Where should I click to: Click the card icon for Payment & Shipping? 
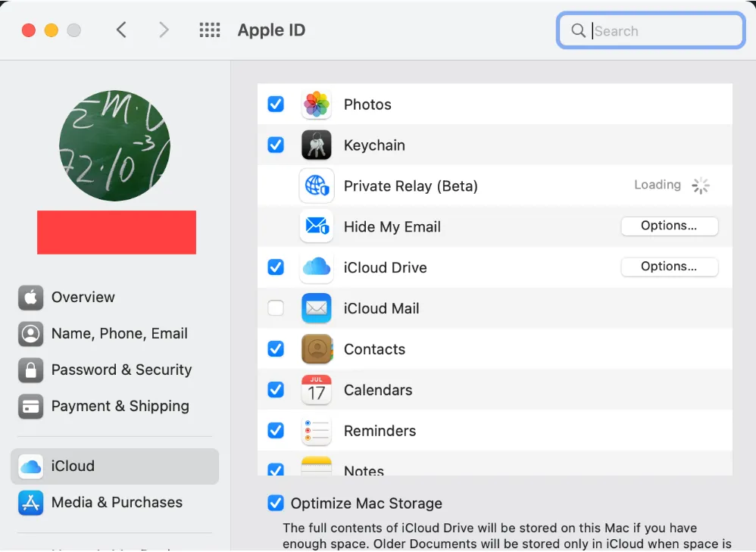click(31, 407)
